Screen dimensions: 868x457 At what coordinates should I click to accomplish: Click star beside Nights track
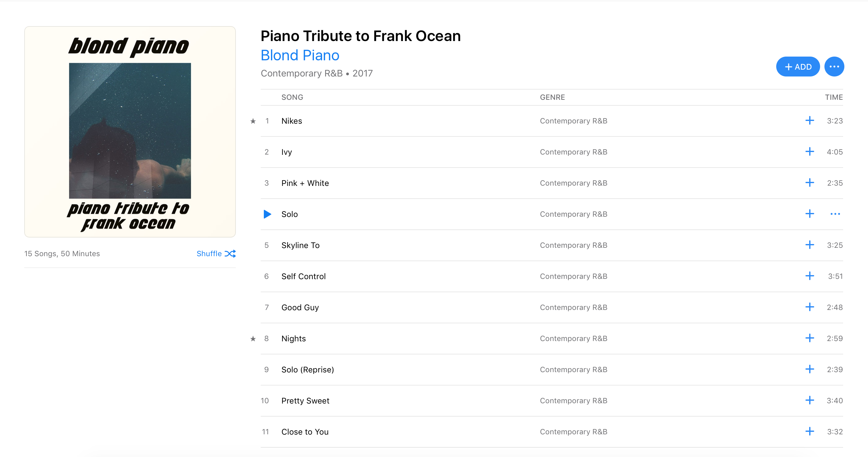pos(253,339)
